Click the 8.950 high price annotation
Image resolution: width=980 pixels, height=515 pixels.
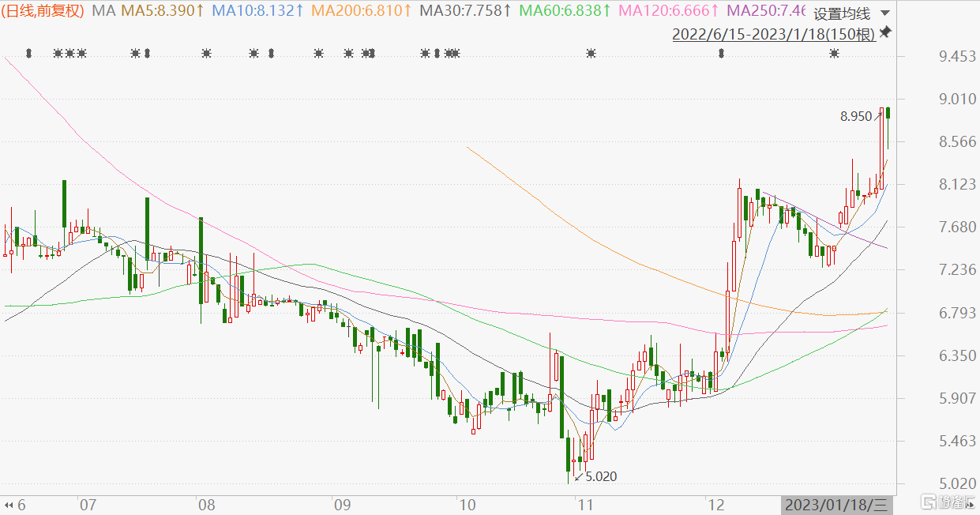pyautogui.click(x=856, y=116)
